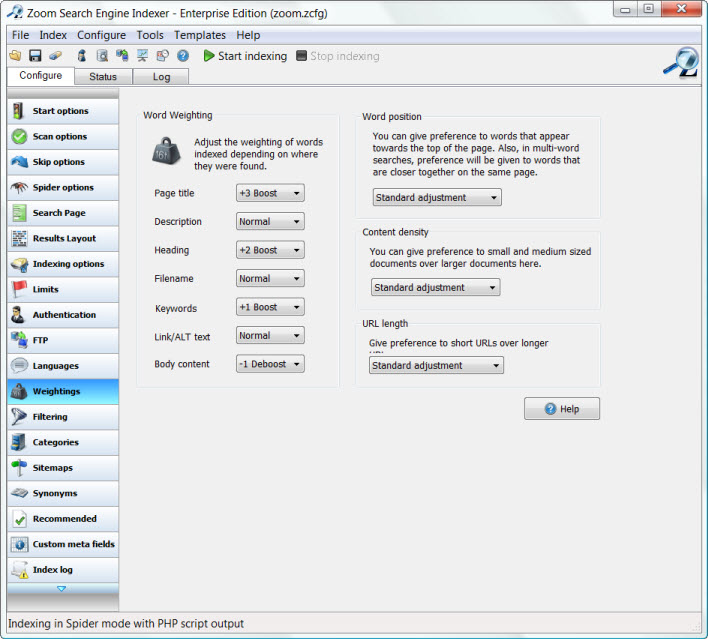Open the Description weighting dropdown
Screen dimensions: 708x639
tap(270, 221)
